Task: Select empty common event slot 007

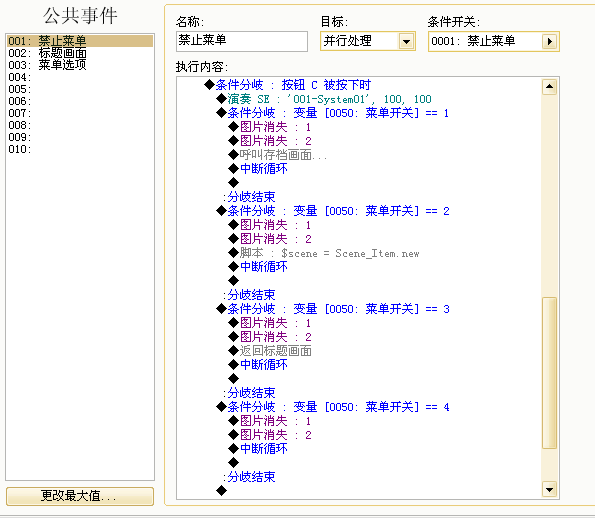Action: tap(80, 113)
